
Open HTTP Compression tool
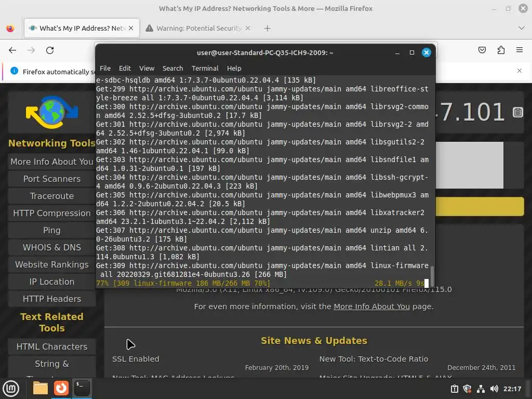52,213
